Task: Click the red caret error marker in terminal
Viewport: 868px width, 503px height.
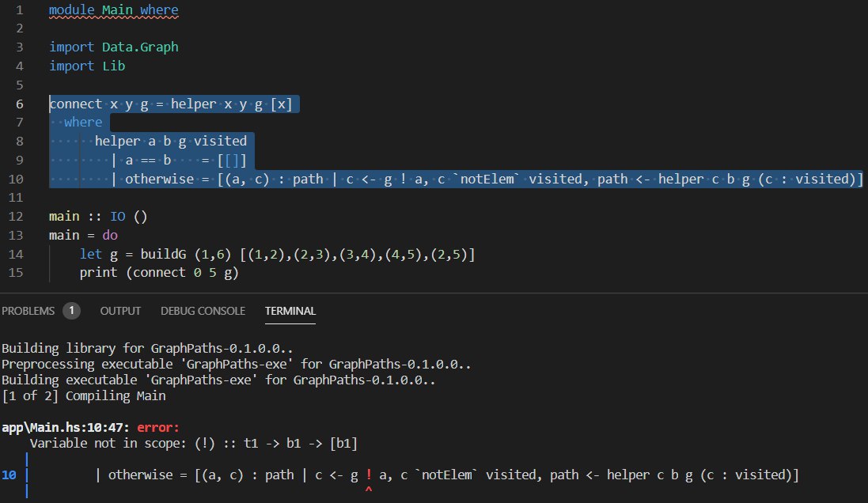Action: click(369, 490)
